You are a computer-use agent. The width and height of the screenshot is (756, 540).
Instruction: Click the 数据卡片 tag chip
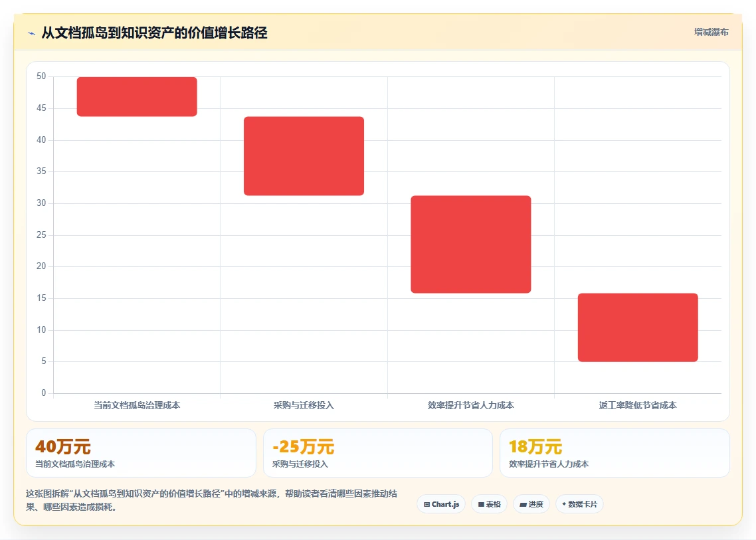click(x=579, y=504)
